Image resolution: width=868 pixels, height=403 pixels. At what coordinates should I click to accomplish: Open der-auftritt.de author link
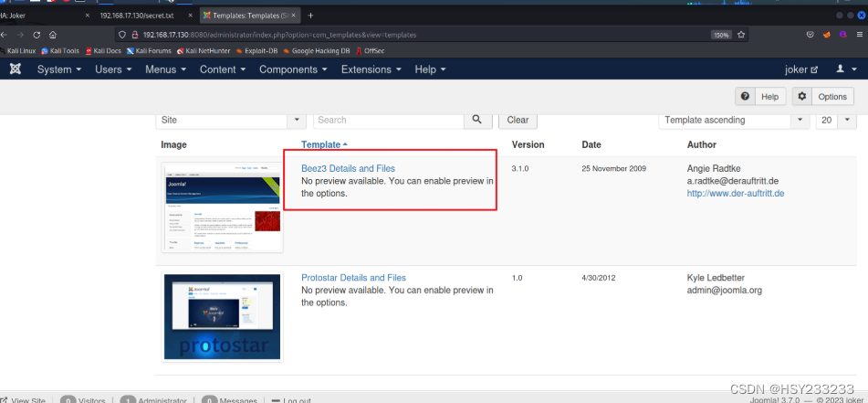(x=735, y=194)
